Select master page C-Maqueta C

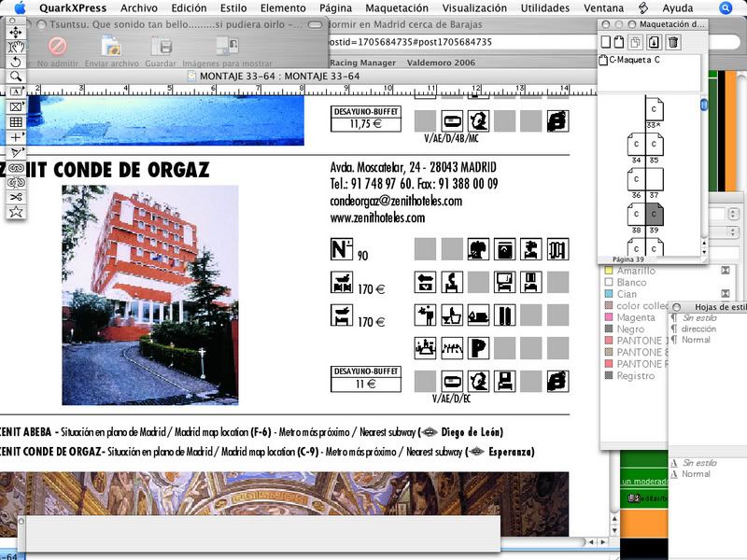pyautogui.click(x=629, y=60)
